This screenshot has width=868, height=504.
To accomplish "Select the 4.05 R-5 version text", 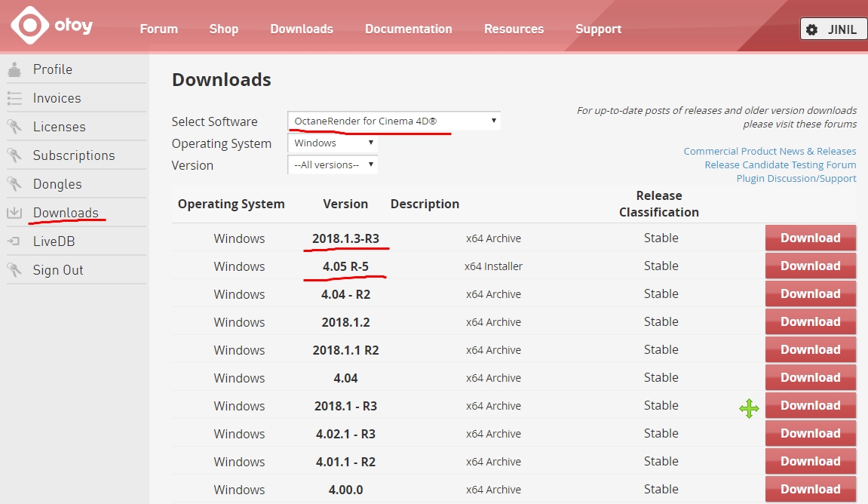I will click(345, 266).
